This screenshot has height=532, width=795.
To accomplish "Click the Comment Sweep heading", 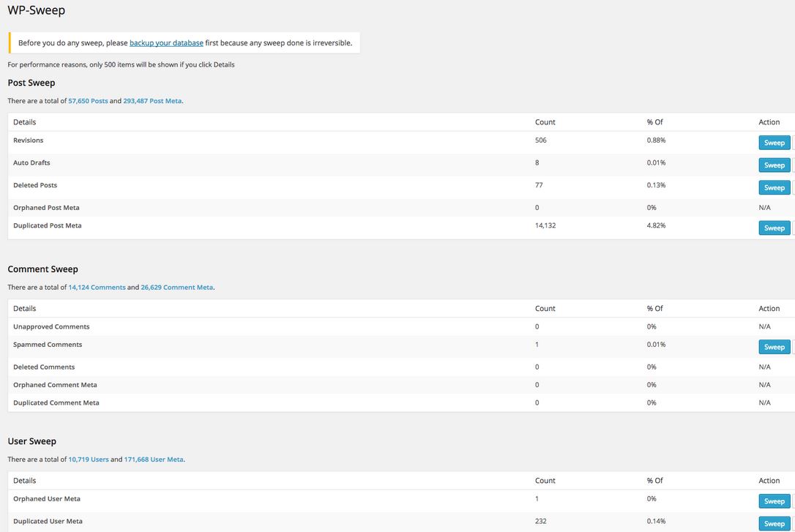I will 42,269.
